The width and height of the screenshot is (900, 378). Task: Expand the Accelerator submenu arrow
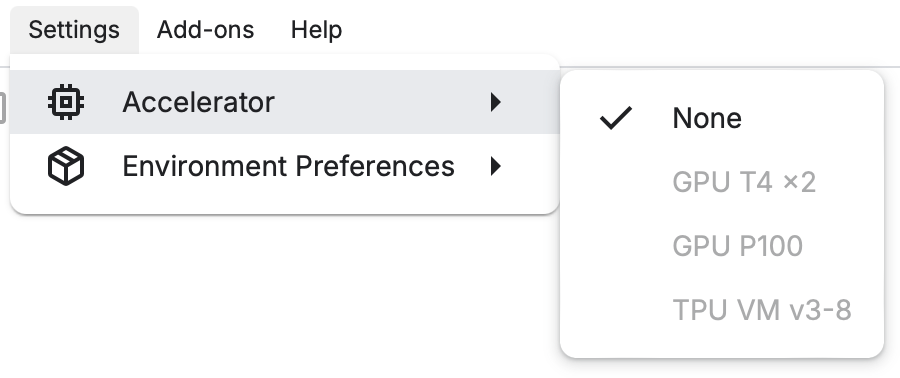[496, 102]
